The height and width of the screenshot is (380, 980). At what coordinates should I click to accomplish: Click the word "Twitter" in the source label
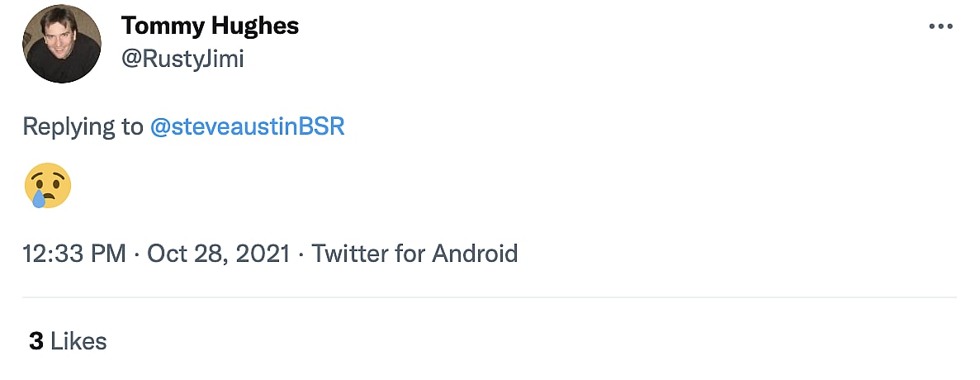pos(350,253)
